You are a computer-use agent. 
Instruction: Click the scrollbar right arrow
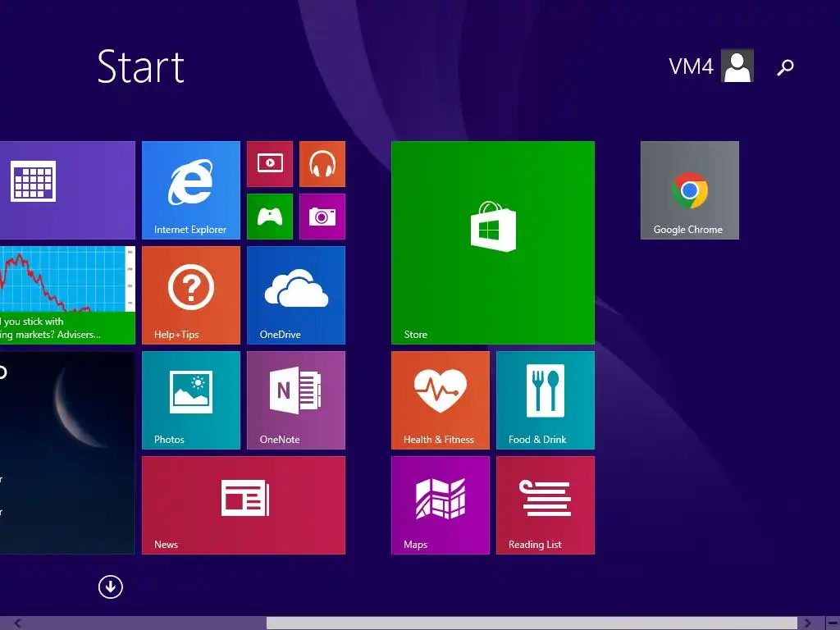[807, 623]
